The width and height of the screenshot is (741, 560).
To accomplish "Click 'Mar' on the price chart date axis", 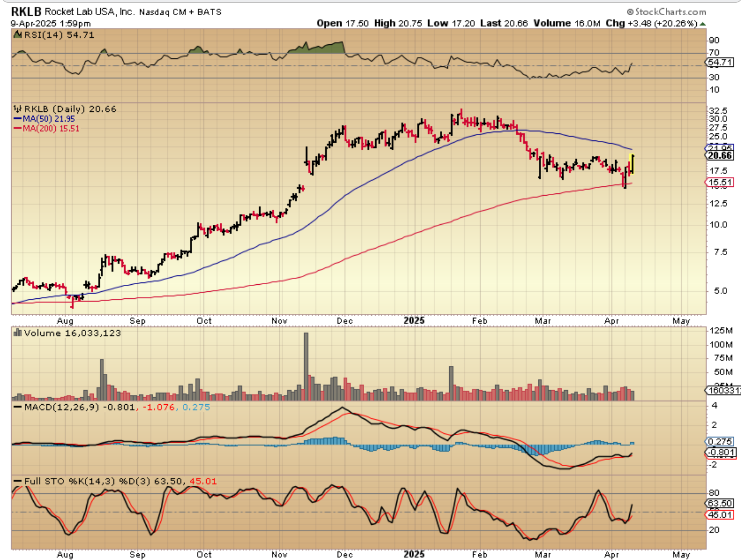I will [543, 321].
